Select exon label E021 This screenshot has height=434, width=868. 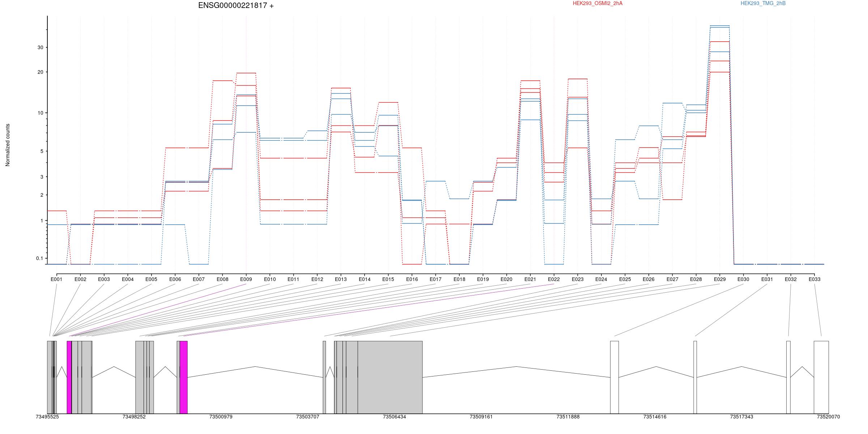(530, 279)
